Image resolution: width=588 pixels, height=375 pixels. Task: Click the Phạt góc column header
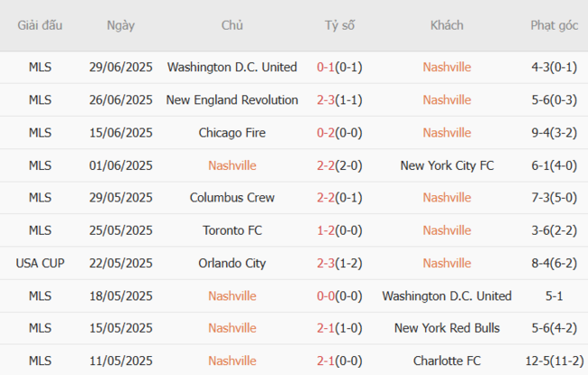coord(555,25)
